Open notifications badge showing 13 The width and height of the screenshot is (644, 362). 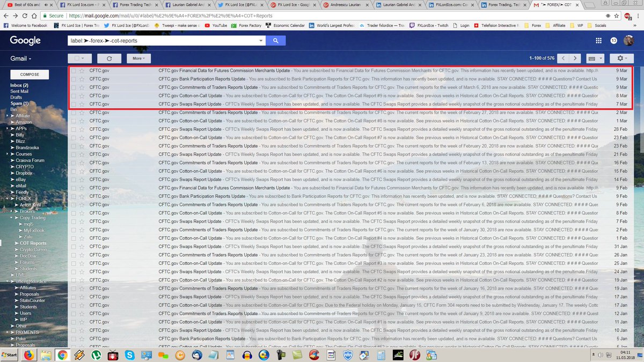pos(614,41)
